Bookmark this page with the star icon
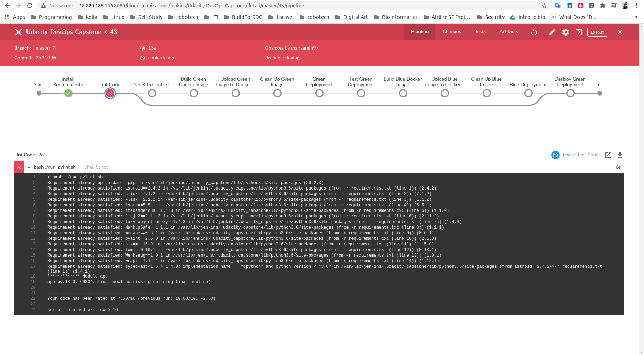 (544, 6)
